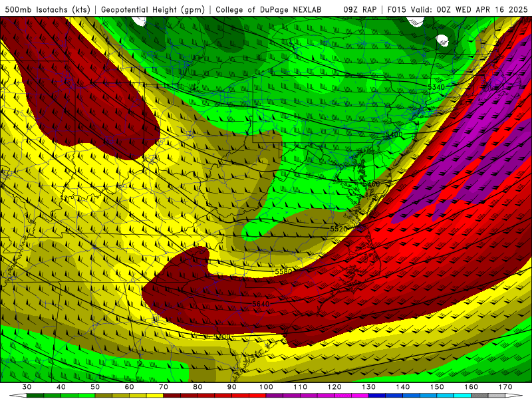Click the 5460 height contour label

click(x=371, y=184)
